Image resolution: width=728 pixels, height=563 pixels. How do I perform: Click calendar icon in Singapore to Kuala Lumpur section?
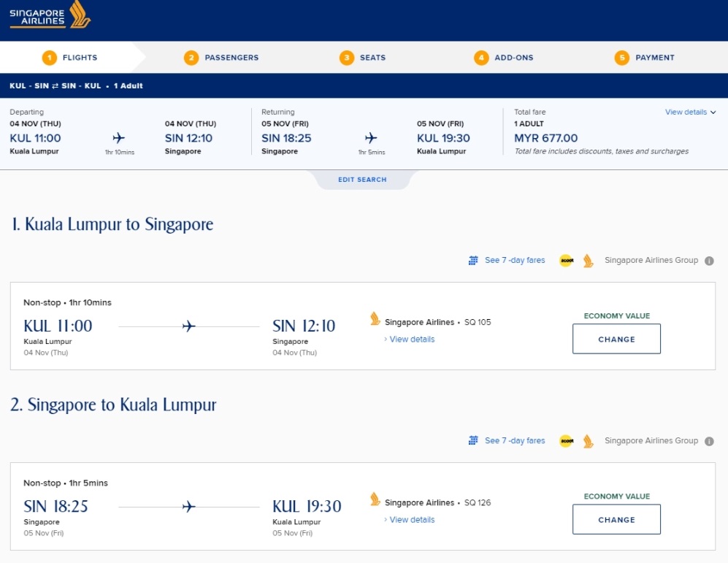(473, 440)
